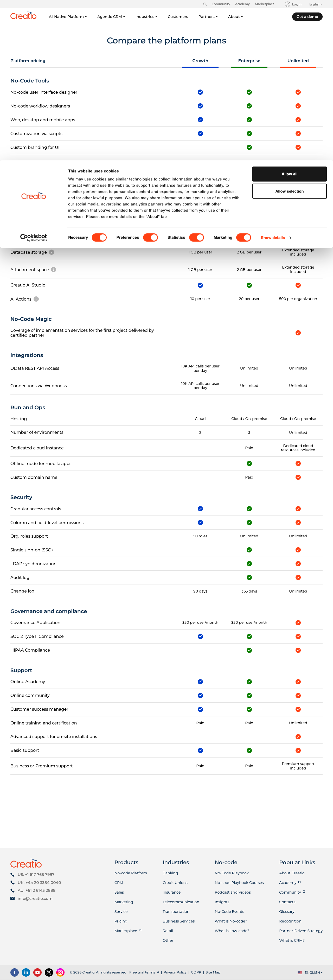Open the LinkedIn icon in the footer

tap(26, 972)
